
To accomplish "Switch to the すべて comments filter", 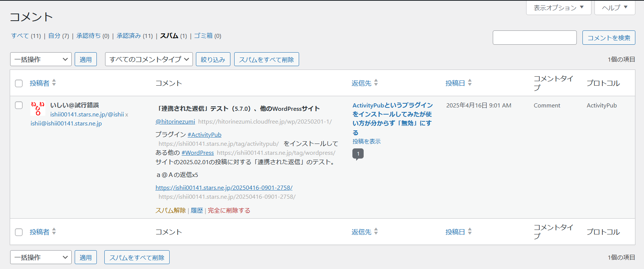I will [x=20, y=36].
